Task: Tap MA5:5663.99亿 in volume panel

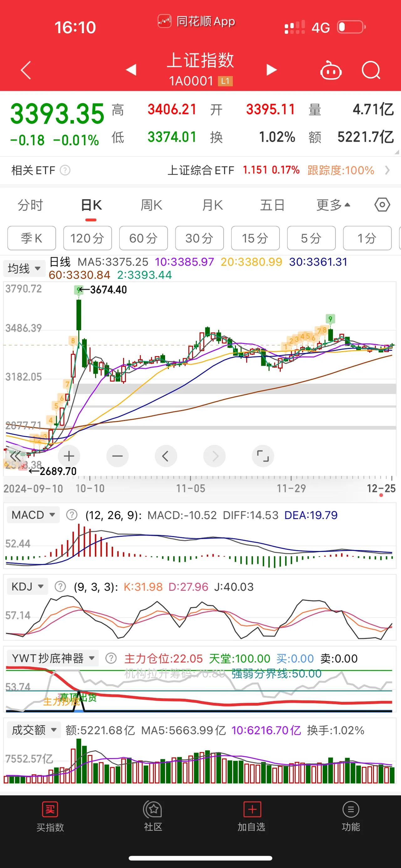Action: [x=184, y=730]
